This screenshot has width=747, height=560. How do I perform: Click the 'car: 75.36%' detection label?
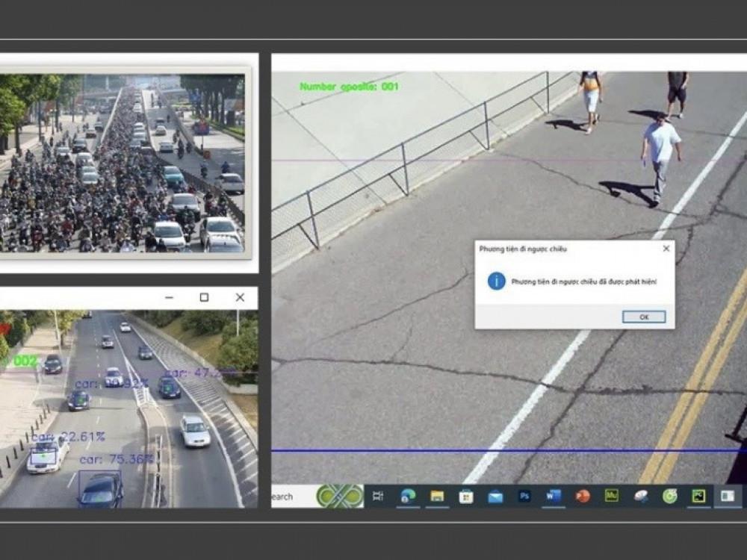[116, 459]
